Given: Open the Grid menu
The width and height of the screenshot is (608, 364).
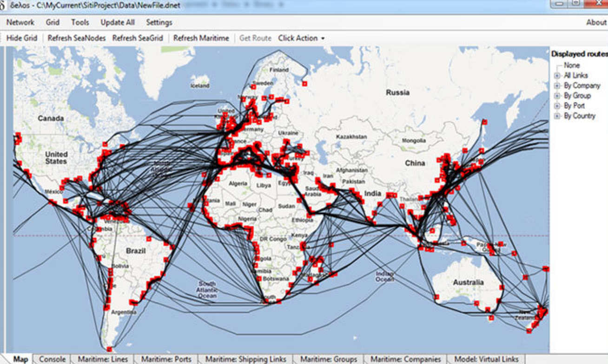Looking at the screenshot, I should click(53, 22).
